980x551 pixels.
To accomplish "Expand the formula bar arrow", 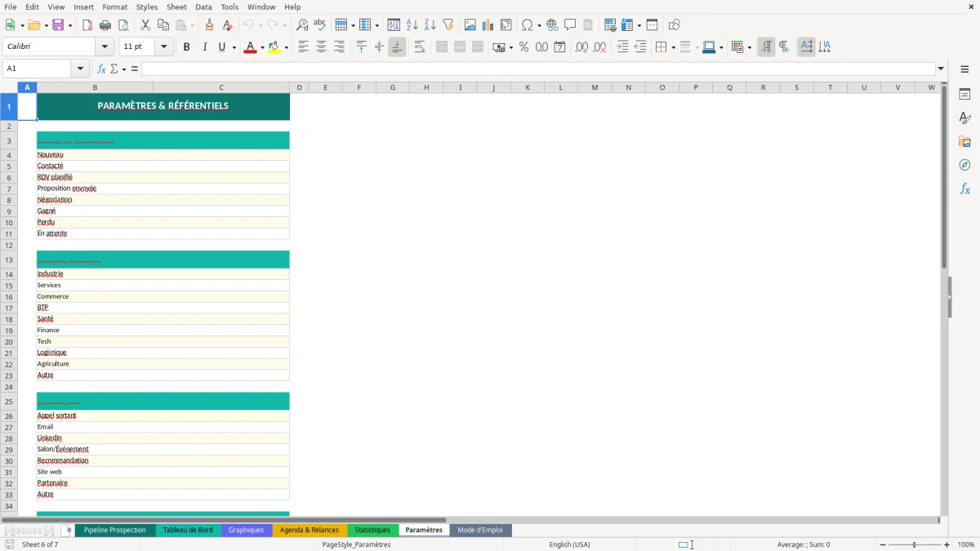I will pyautogui.click(x=941, y=69).
